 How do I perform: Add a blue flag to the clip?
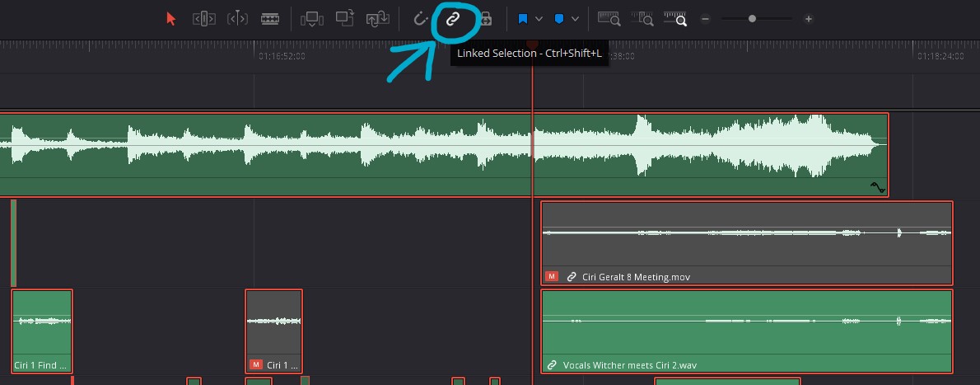[x=522, y=19]
